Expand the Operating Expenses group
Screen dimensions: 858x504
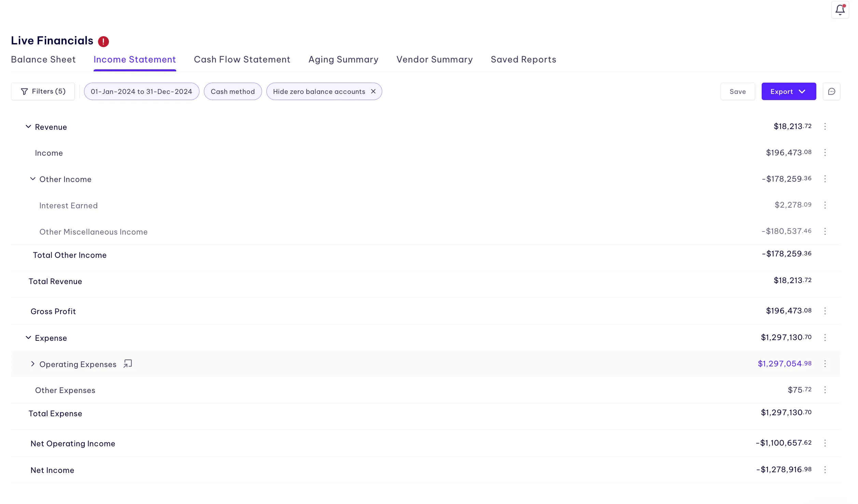click(x=33, y=364)
